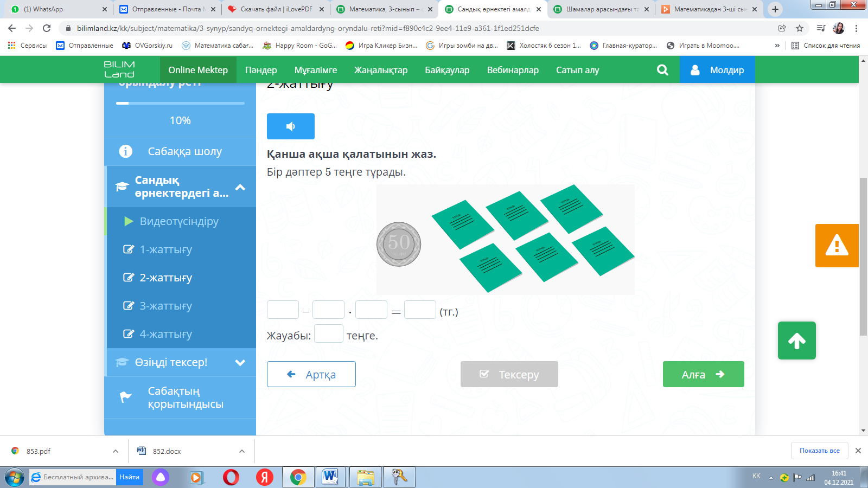This screenshot has width=868, height=488.
Task: Open the Сабаққа шолу lesson overview
Action: [180, 151]
